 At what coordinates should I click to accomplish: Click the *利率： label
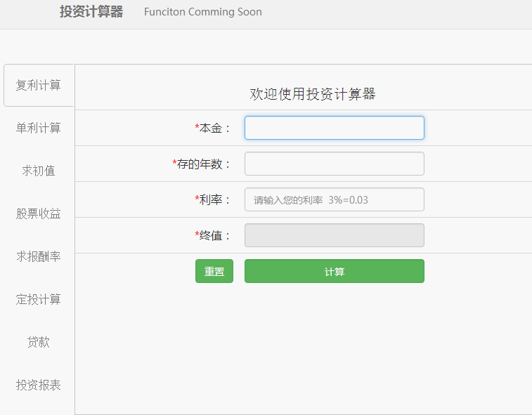pos(213,199)
